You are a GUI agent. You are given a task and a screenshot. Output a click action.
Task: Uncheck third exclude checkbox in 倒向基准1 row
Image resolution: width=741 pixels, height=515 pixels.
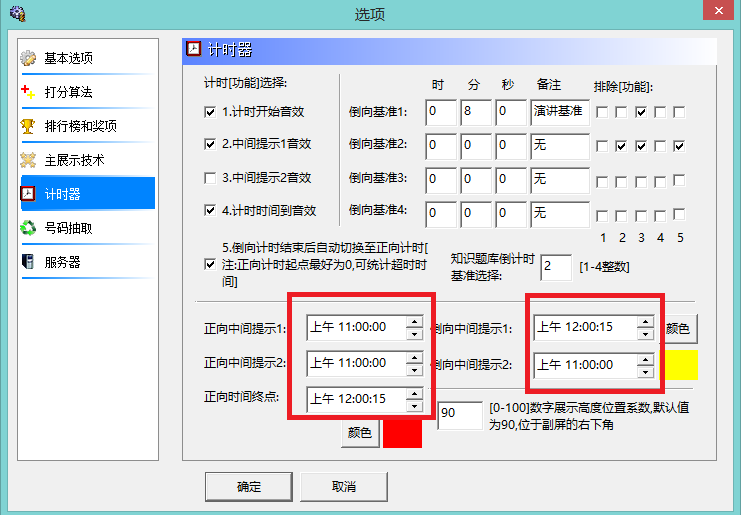[641, 112]
